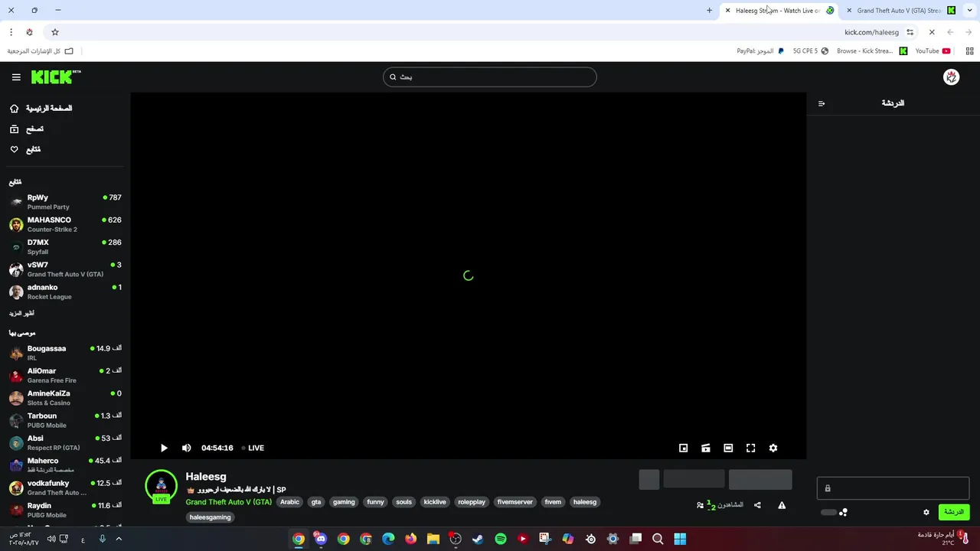This screenshot has width=980, height=551.
Task: Select the Haleesg Stream - Watch Live tab
Action: coord(778,11)
